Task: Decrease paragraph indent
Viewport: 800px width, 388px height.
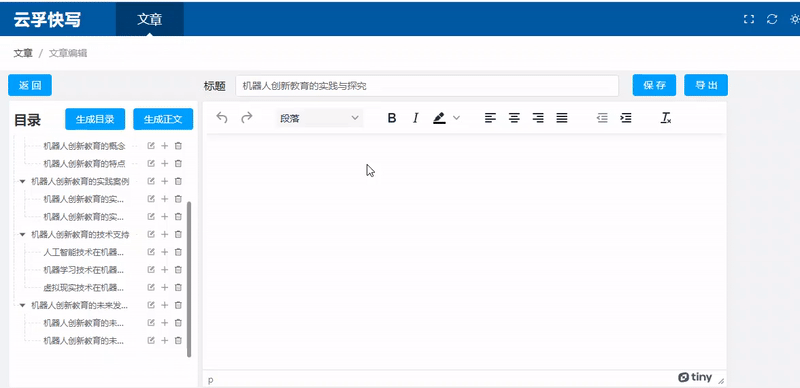Action: pyautogui.click(x=603, y=118)
